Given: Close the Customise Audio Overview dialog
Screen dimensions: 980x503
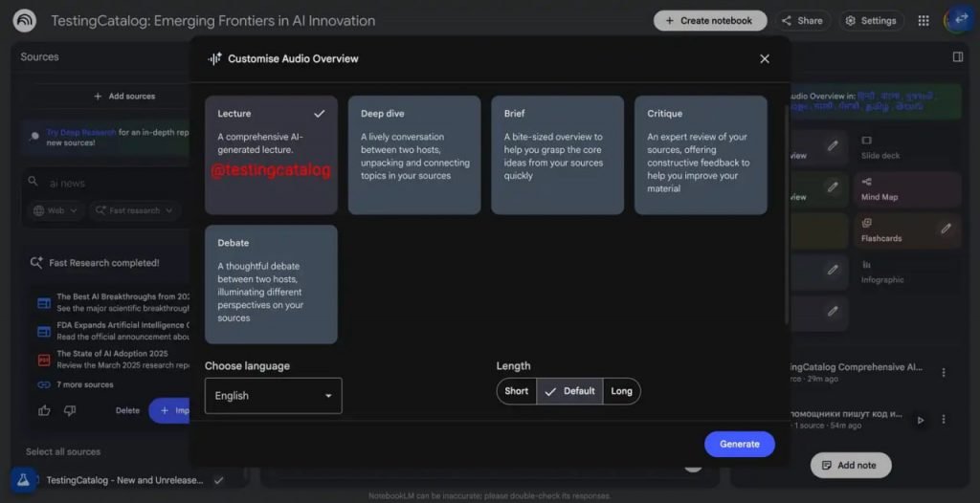Looking at the screenshot, I should pyautogui.click(x=765, y=59).
